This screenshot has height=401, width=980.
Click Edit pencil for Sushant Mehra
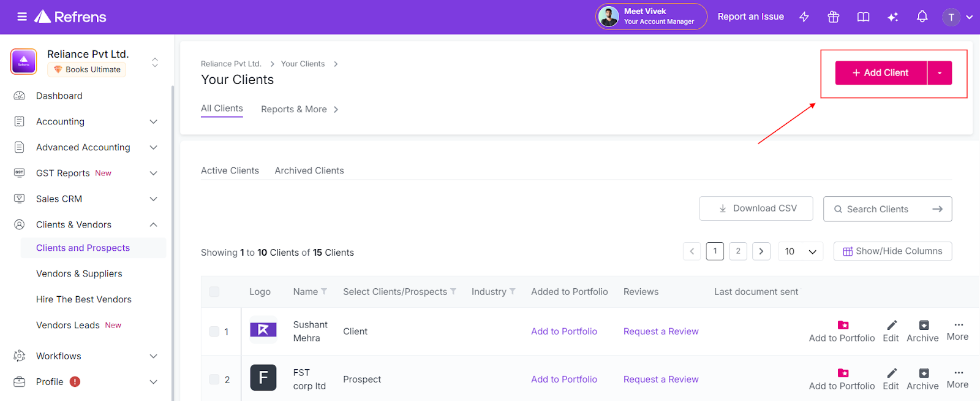coord(892,325)
